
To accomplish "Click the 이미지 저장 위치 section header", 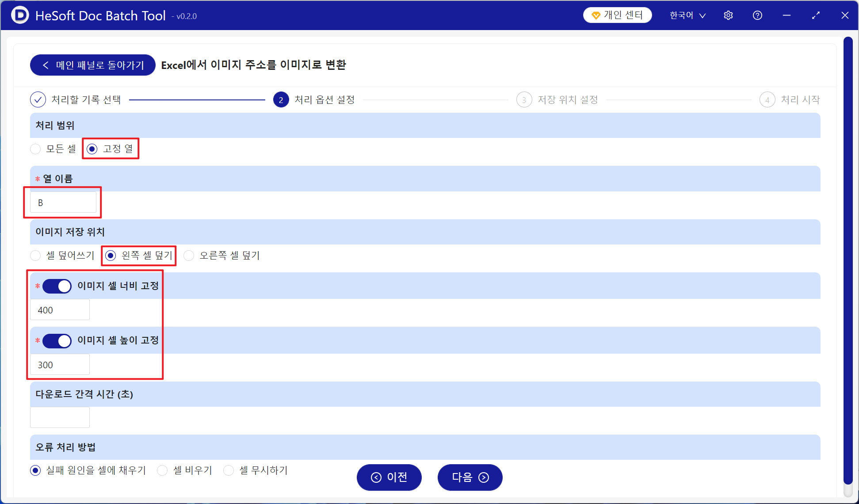I will point(425,232).
